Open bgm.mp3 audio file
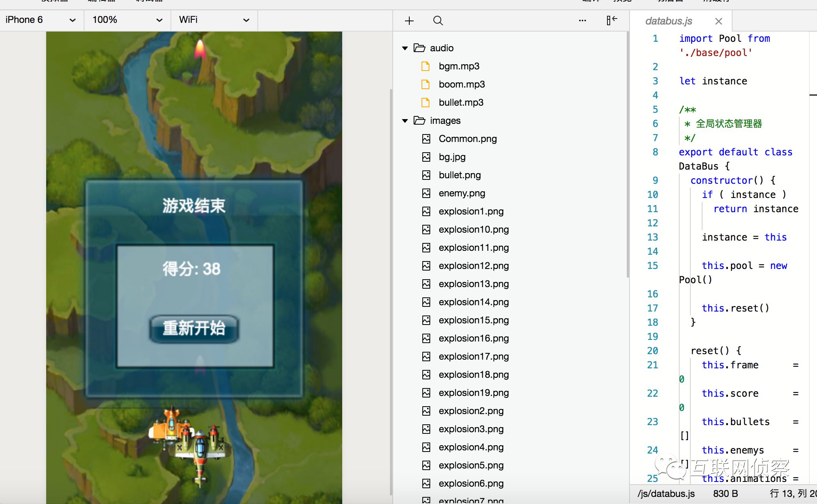The height and width of the screenshot is (504, 817). click(459, 66)
